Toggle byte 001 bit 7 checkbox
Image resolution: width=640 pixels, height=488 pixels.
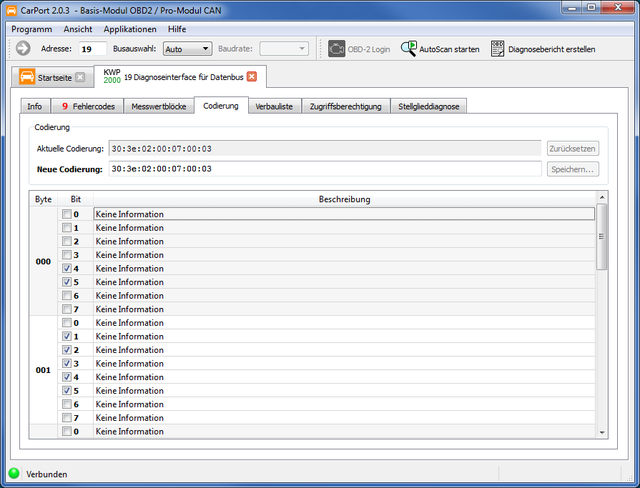[x=67, y=418]
